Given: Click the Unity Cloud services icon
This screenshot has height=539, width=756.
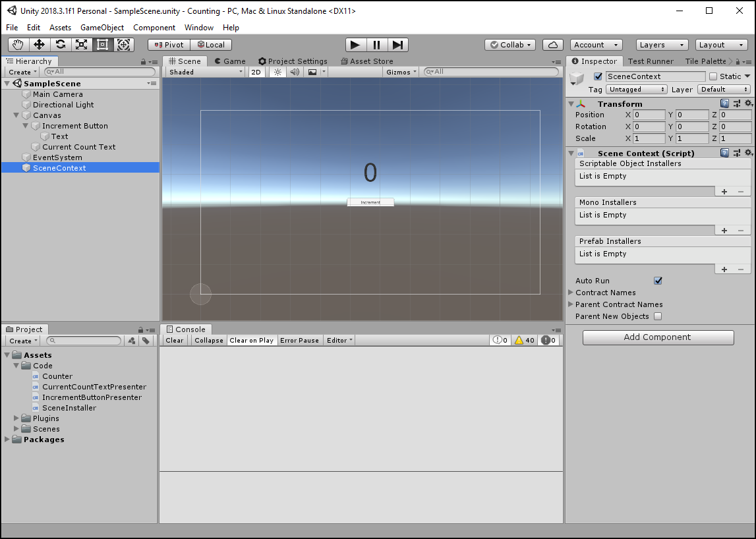Looking at the screenshot, I should (553, 44).
